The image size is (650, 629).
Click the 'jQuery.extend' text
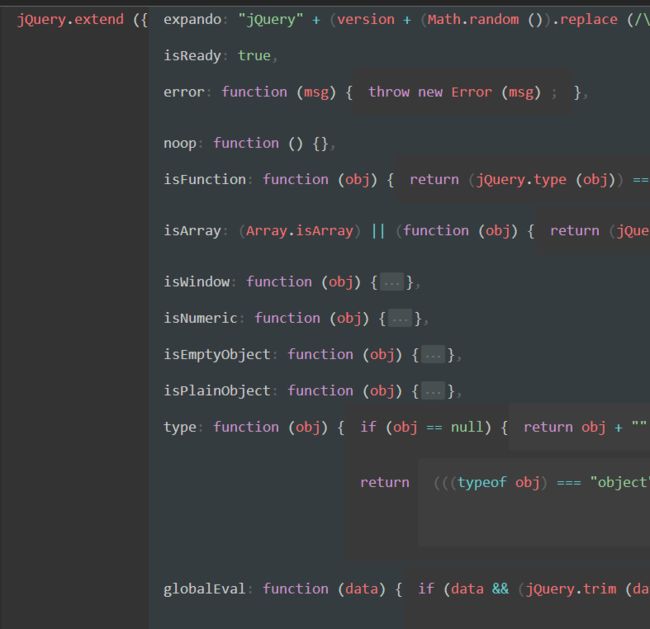pos(70,19)
